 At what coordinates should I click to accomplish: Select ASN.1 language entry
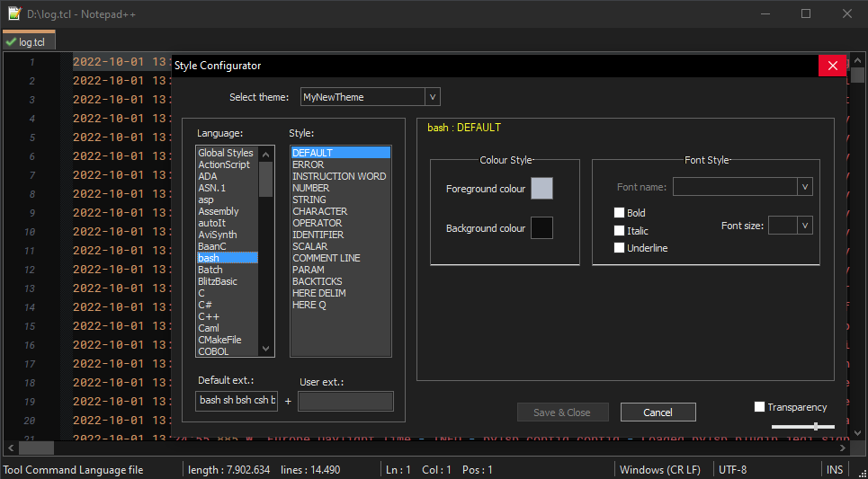point(226,188)
